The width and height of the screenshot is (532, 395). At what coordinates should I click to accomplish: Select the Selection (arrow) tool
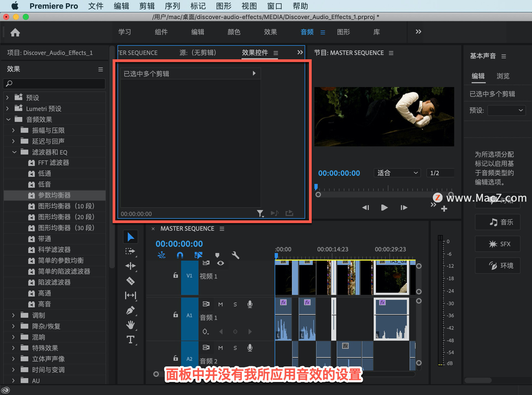pos(131,237)
